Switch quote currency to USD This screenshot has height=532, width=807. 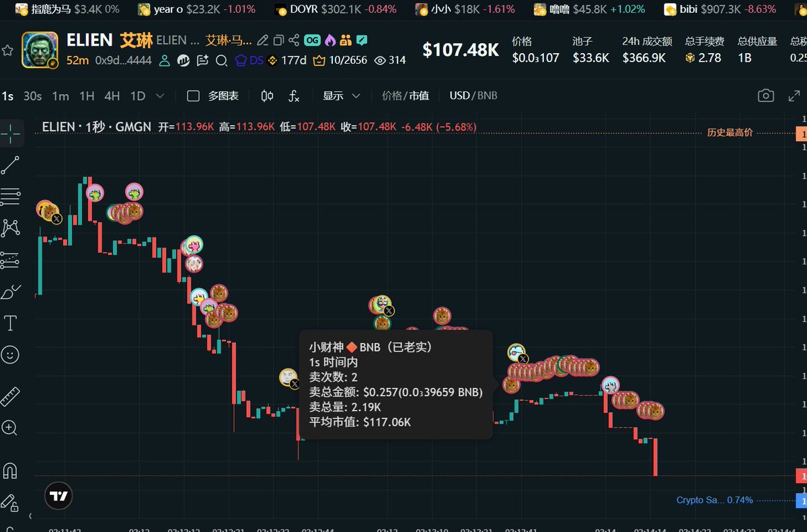(x=459, y=96)
